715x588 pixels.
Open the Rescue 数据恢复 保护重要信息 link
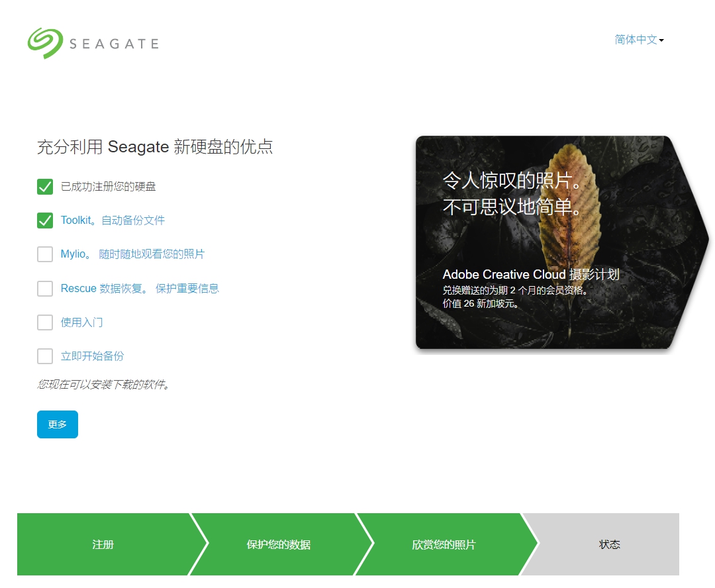[140, 288]
